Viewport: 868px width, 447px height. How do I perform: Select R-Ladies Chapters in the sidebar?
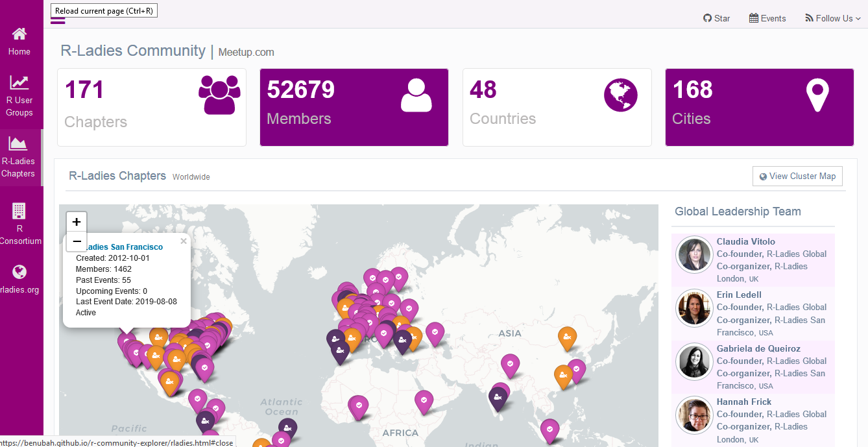[19, 157]
